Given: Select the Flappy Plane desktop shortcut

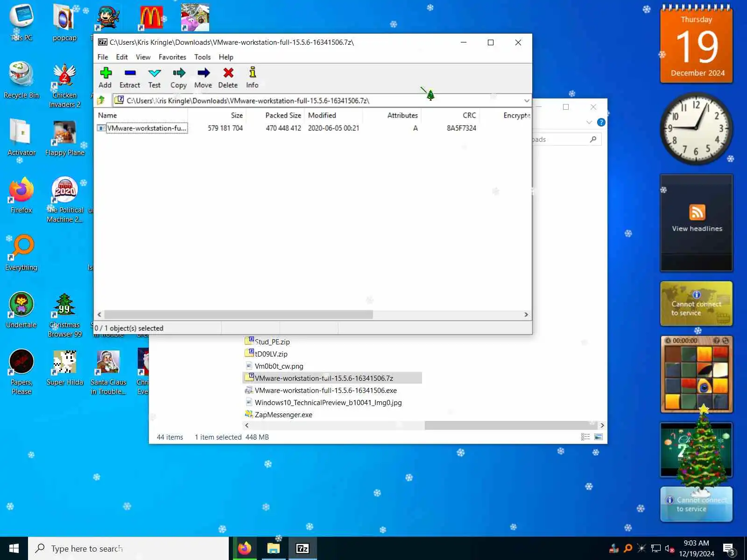Looking at the screenshot, I should pos(64,138).
